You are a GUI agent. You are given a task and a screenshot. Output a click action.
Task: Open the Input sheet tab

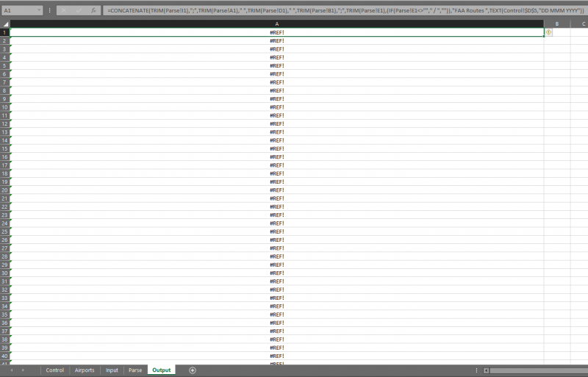(x=112, y=370)
